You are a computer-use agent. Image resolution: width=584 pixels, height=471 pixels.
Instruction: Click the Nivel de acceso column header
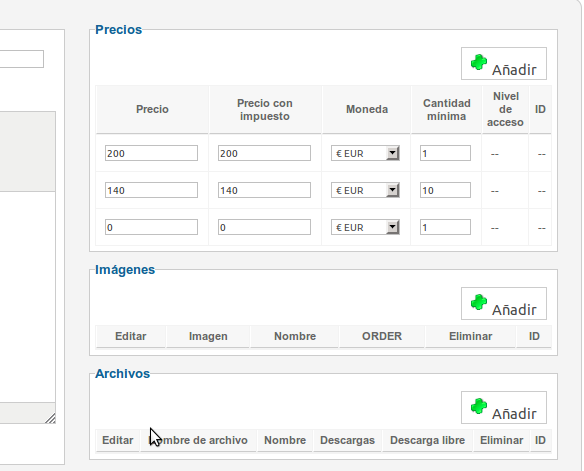coord(505,109)
